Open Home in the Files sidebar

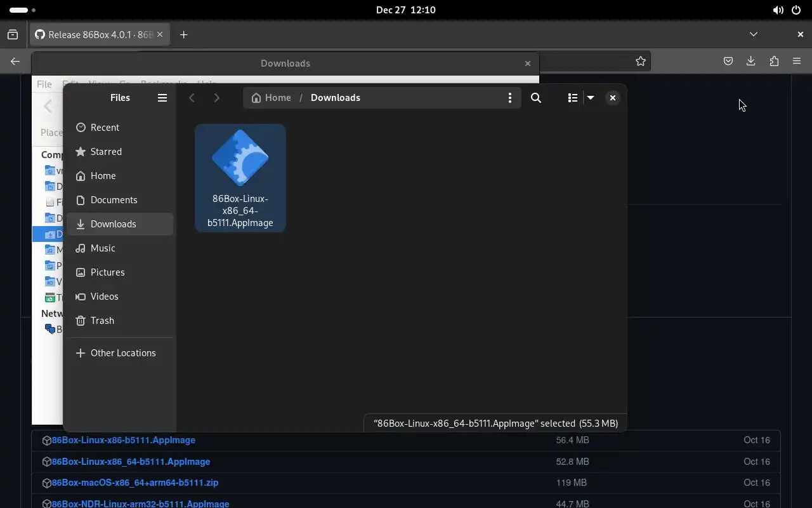120,176
